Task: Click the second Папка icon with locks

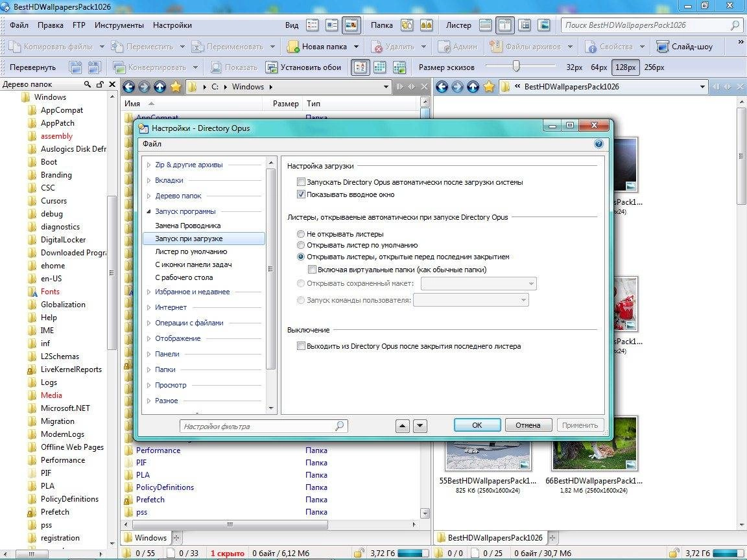Action: [x=427, y=25]
